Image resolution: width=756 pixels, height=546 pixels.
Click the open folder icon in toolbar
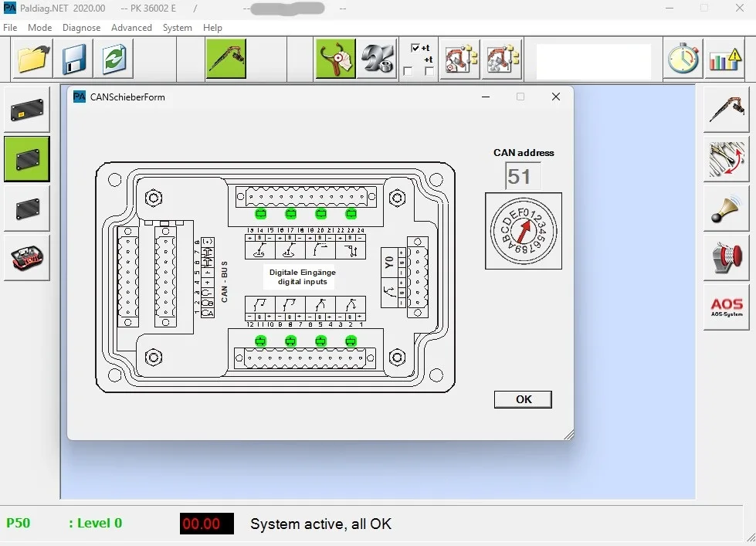pos(33,59)
